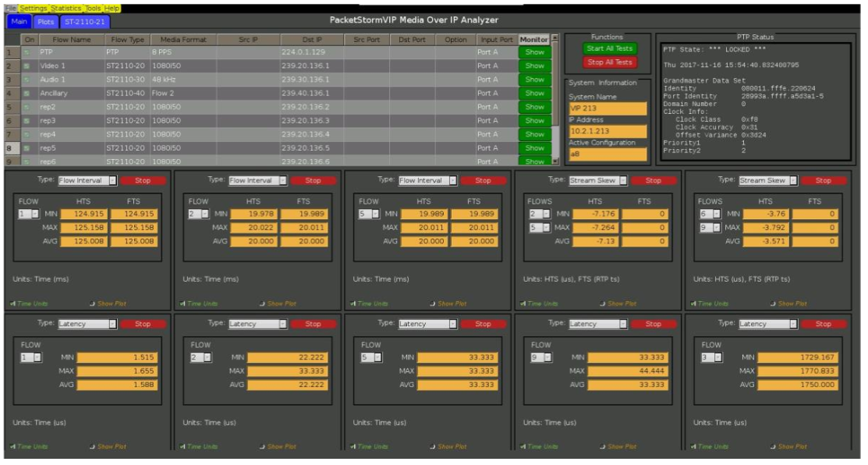Open the Tools menu

(93, 8)
